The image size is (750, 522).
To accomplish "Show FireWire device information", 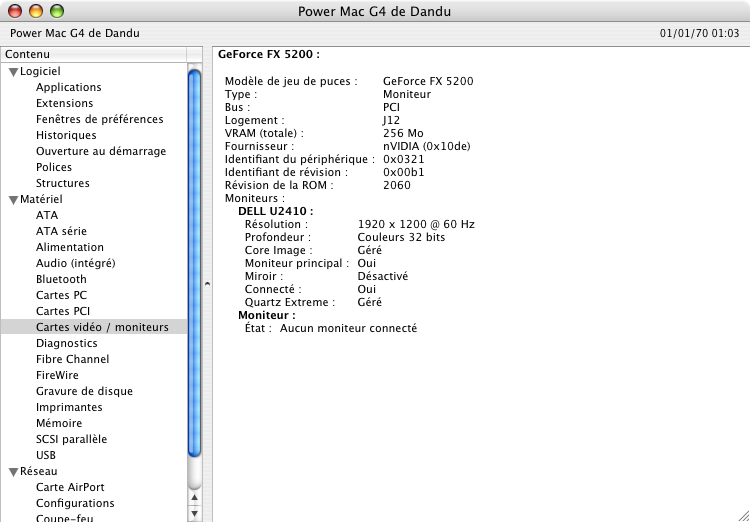I will (57, 375).
